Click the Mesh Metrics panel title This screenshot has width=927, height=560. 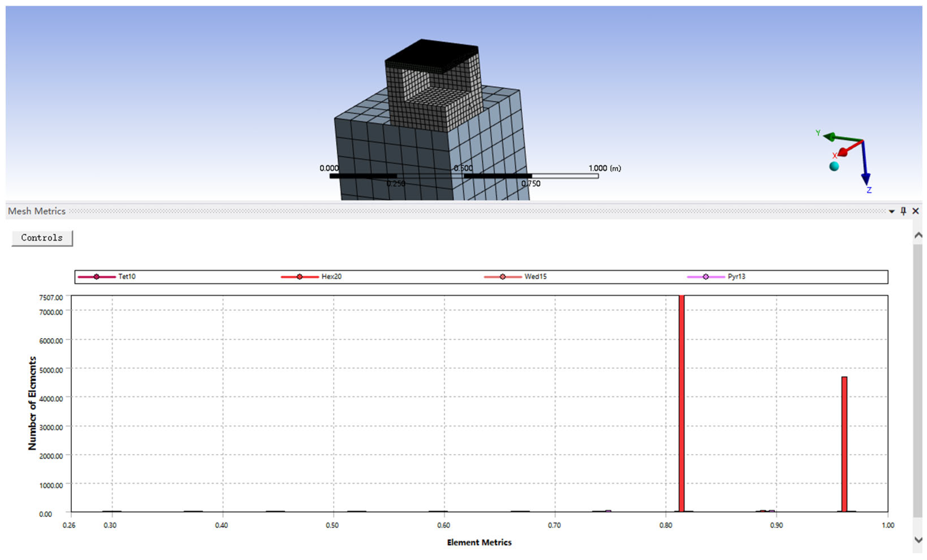pyautogui.click(x=37, y=211)
